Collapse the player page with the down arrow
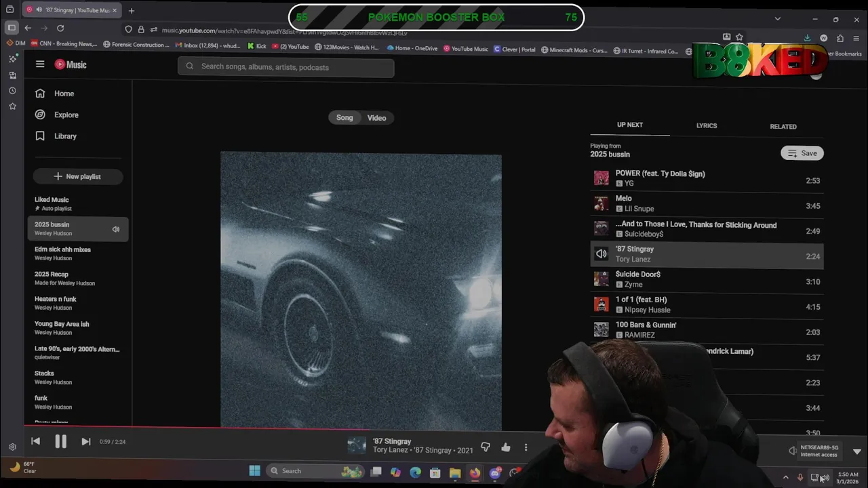Viewport: 868px width, 488px height. point(857,451)
